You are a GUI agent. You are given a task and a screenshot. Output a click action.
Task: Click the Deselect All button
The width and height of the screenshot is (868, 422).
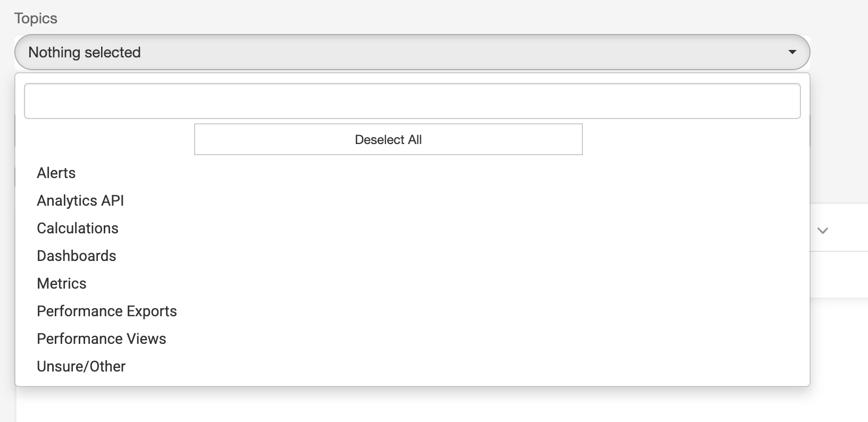pyautogui.click(x=388, y=140)
